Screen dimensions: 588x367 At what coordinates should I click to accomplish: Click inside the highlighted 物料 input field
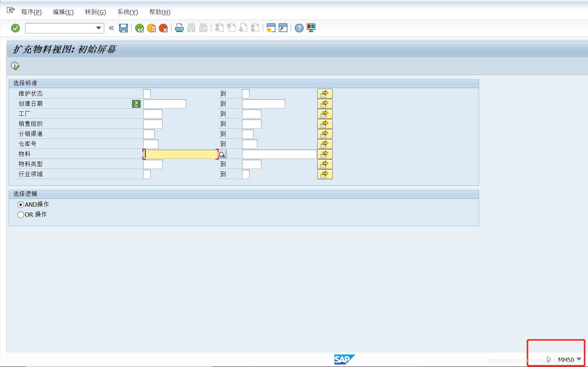point(180,154)
